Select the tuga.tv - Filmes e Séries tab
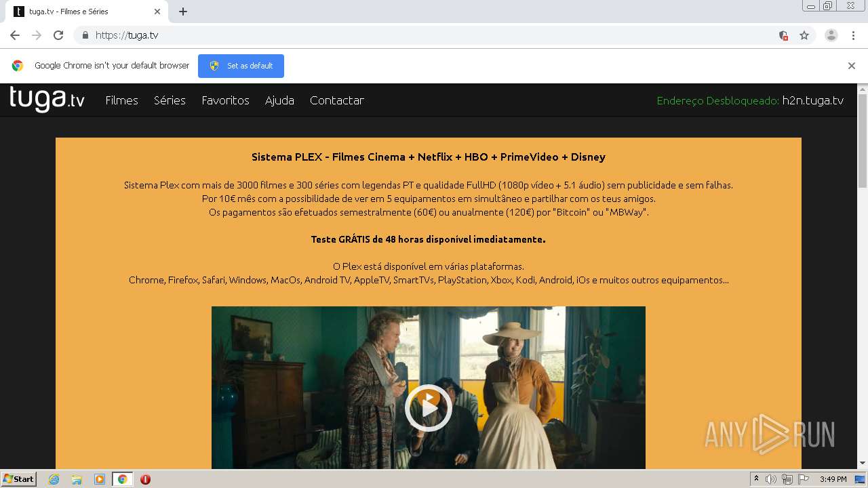The height and width of the screenshot is (488, 868). 87,12
